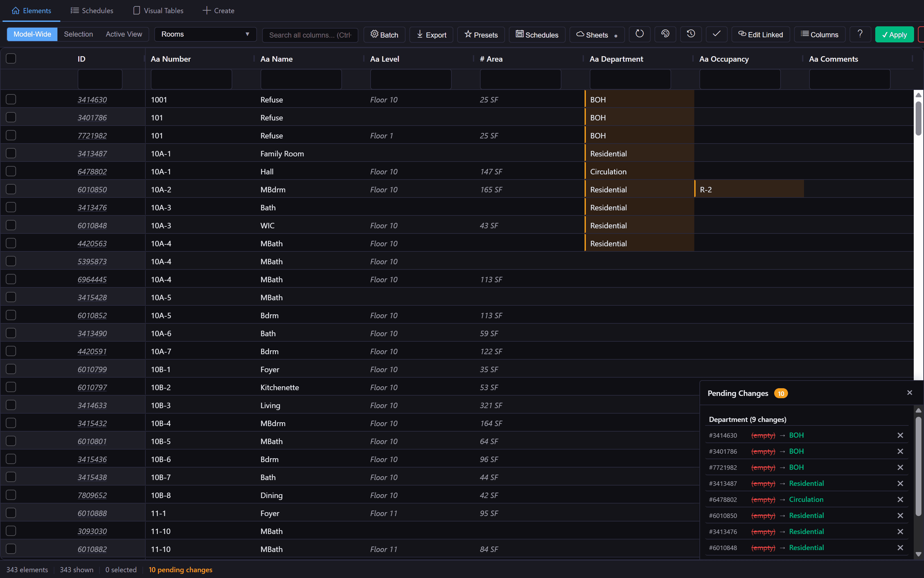Viewport: 924px width, 578px height.
Task: Remove pending change for #3414630
Action: pos(900,435)
